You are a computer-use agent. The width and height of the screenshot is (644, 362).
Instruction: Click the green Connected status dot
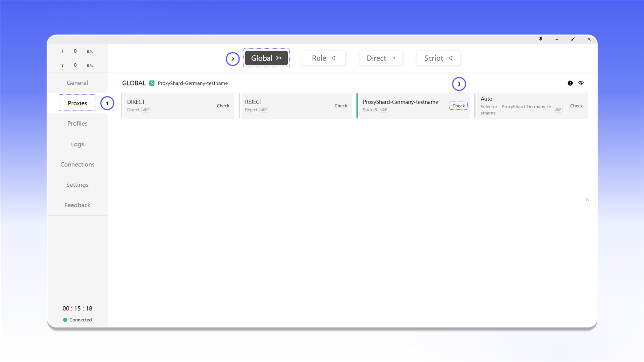(65, 320)
